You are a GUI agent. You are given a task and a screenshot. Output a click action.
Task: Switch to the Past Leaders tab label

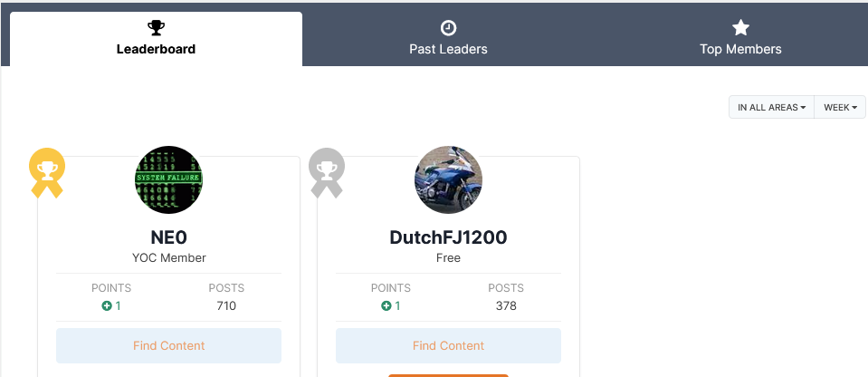(x=448, y=49)
